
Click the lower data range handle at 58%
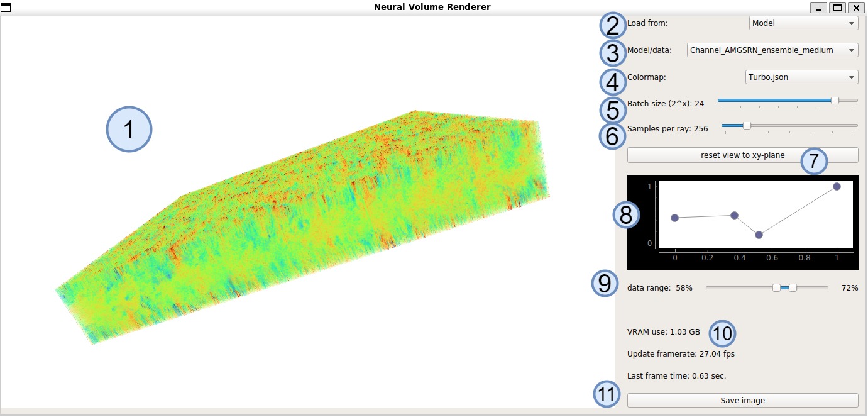(x=776, y=287)
